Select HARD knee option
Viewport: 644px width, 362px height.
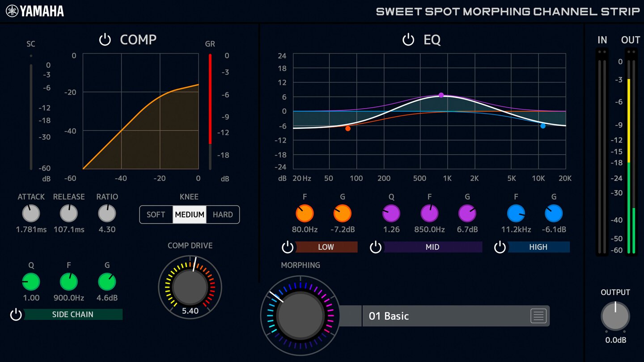coord(223,215)
